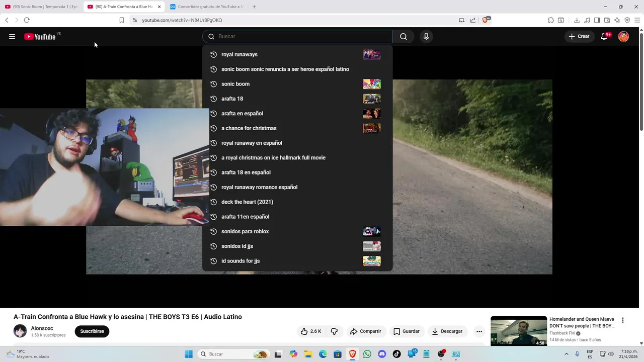Click the Compartir share button
This screenshot has height=362, width=644.
coord(366,331)
